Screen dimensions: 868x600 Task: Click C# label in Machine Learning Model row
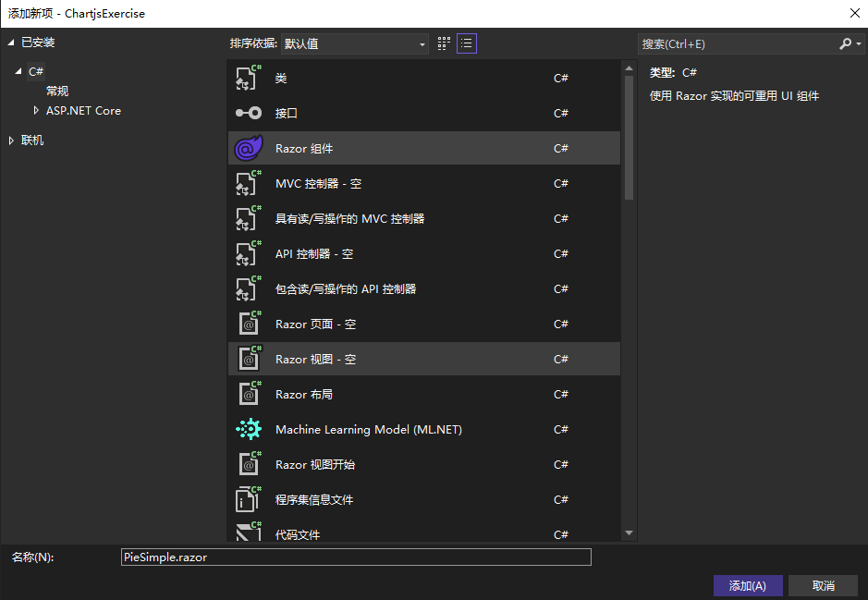tap(561, 430)
